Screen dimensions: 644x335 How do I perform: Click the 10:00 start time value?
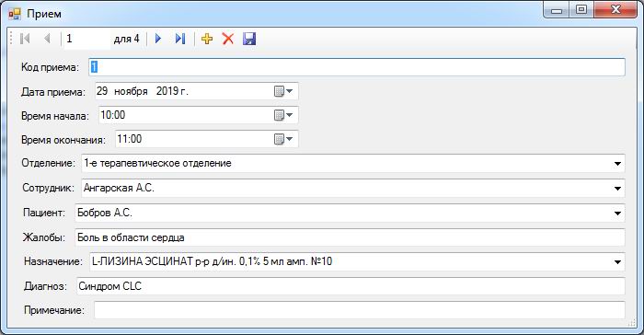tap(113, 115)
